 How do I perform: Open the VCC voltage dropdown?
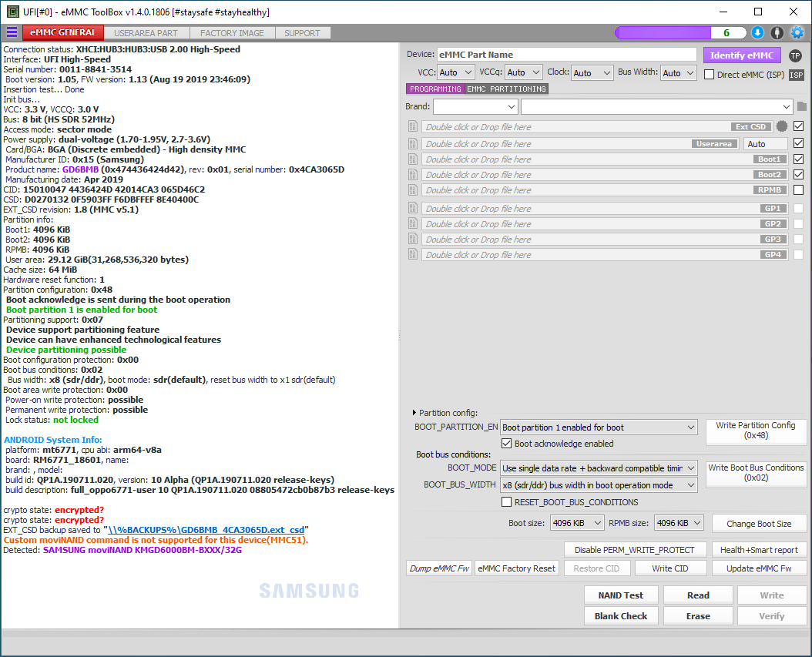pos(456,72)
